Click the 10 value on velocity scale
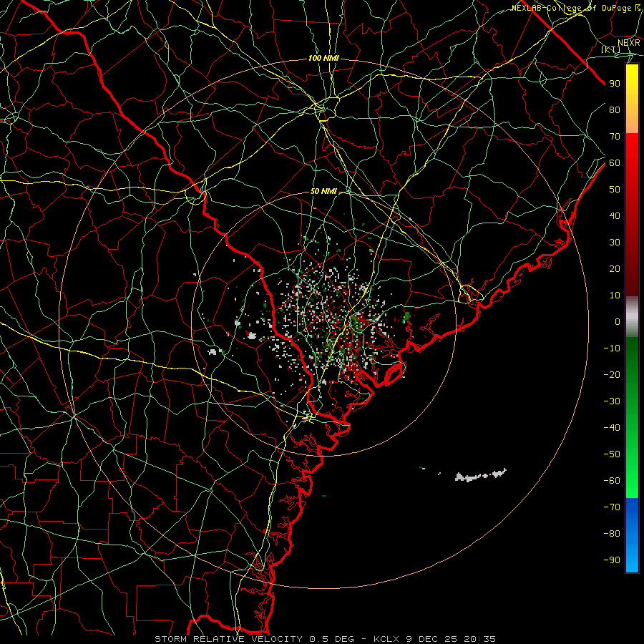Image resolution: width=644 pixels, height=644 pixels. 615,296
